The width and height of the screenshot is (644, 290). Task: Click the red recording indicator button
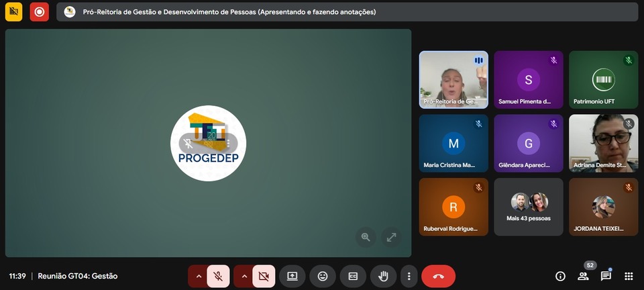[x=40, y=11]
